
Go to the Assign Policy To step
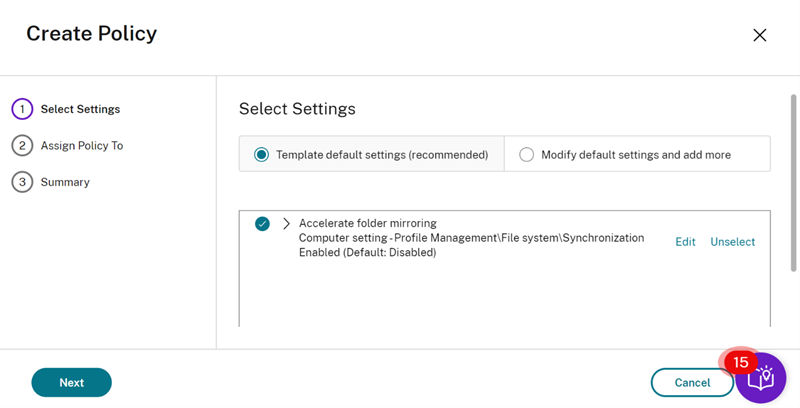(x=82, y=146)
